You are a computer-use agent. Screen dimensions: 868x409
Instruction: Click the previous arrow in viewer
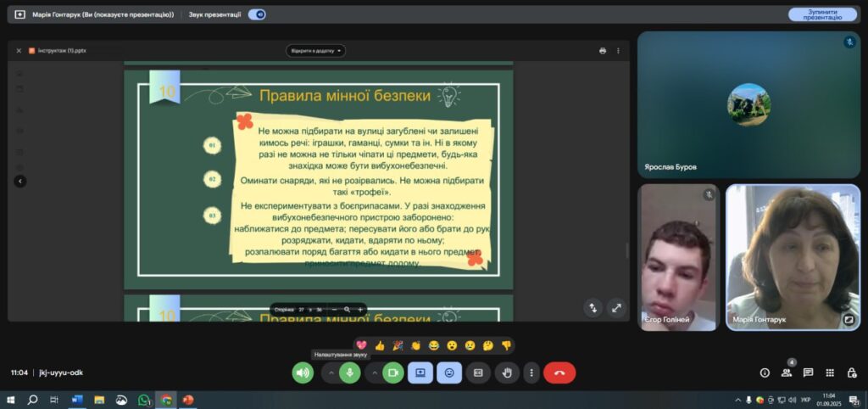pos(20,181)
